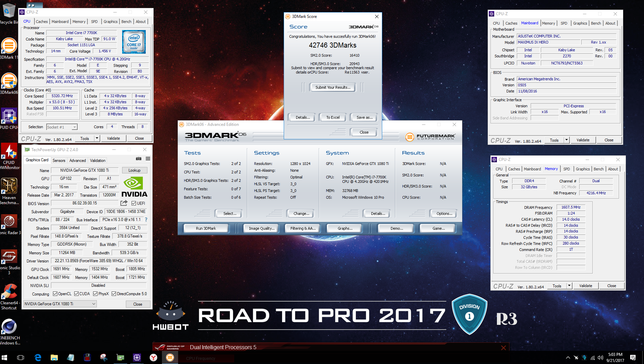The width and height of the screenshot is (644, 364).
Task: Click the Futuremark Corporation logo
Action: click(430, 137)
